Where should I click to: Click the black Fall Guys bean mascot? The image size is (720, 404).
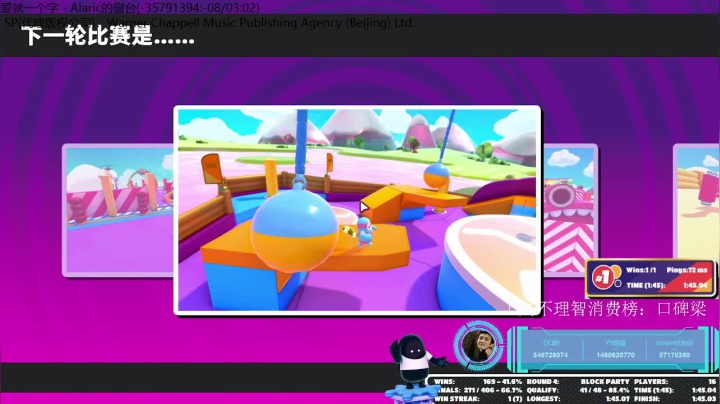pos(416,358)
